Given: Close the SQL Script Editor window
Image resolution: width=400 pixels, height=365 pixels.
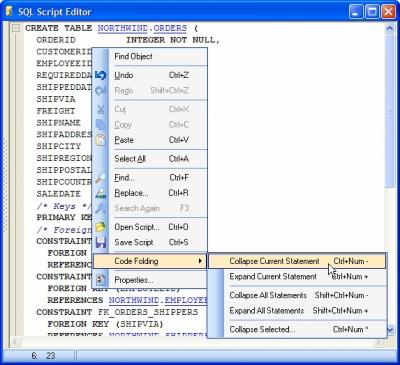Looking at the screenshot, I should (388, 12).
